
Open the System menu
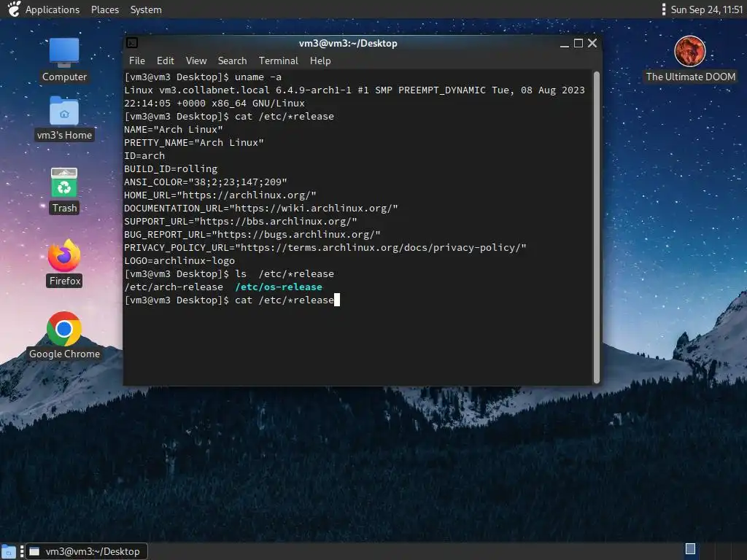coord(146,9)
